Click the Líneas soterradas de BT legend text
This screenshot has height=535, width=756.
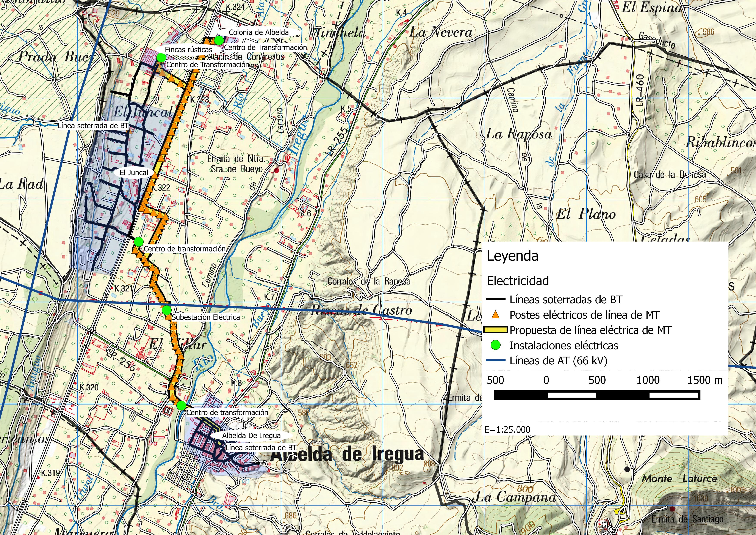click(x=566, y=299)
